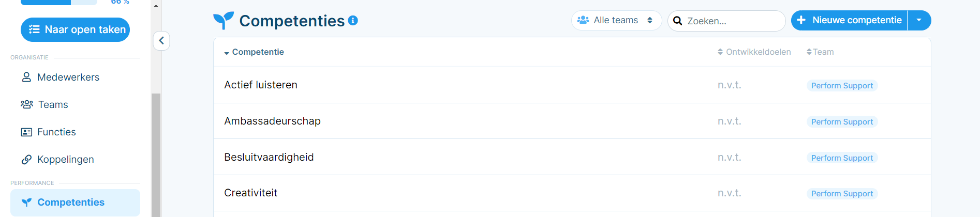Viewport: 980px width, 217px height.
Task: Click the info icon next to Competenties
Action: pyautogui.click(x=353, y=21)
